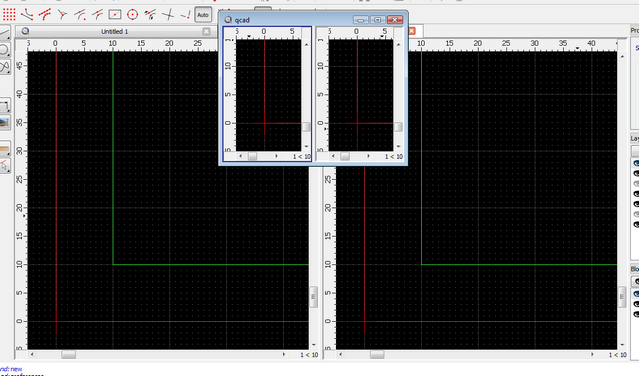Click the vertical scrollbar handle of the left drawing
This screenshot has width=639, height=376.
click(313, 297)
